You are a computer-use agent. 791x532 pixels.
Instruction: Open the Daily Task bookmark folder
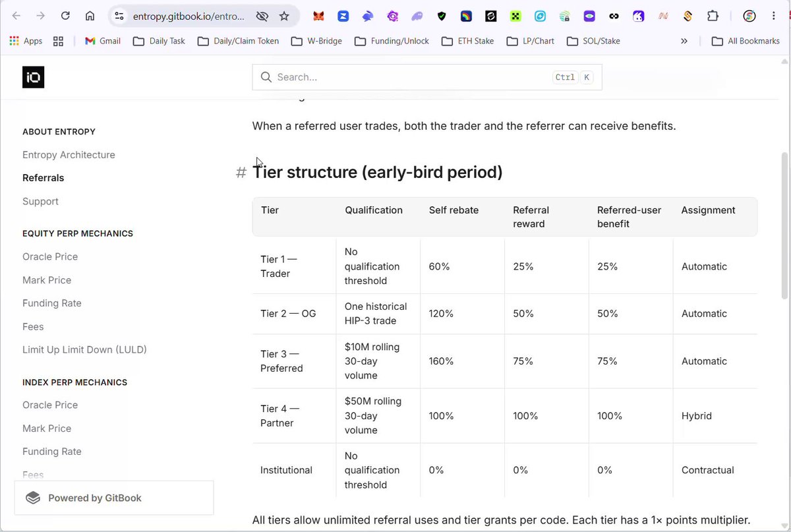159,41
